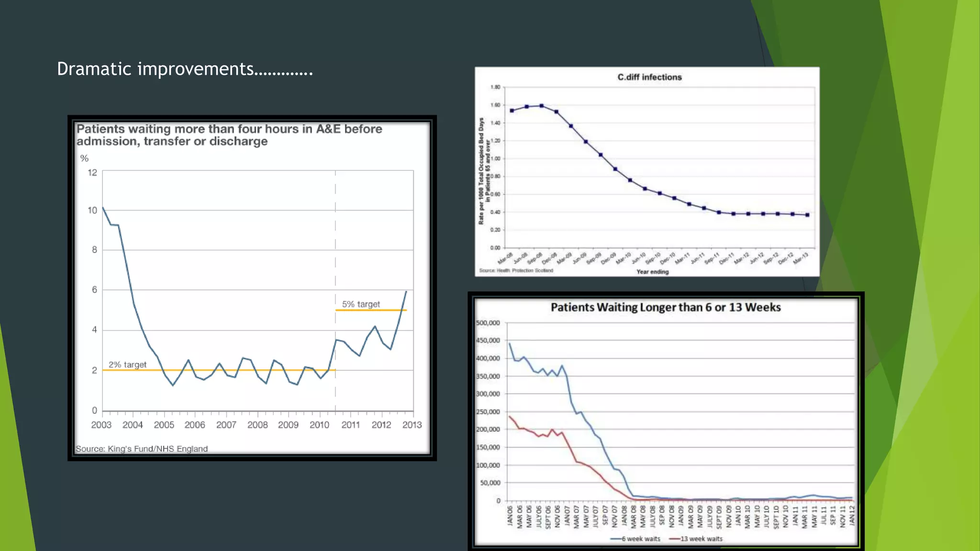Click the 2013 label on A&E chart axis

tap(412, 425)
